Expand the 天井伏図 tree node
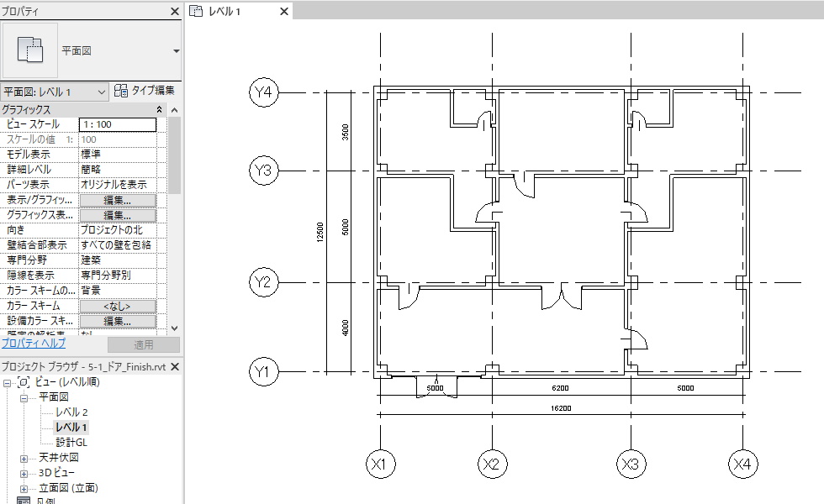This screenshot has height=504, width=824. (x=24, y=459)
